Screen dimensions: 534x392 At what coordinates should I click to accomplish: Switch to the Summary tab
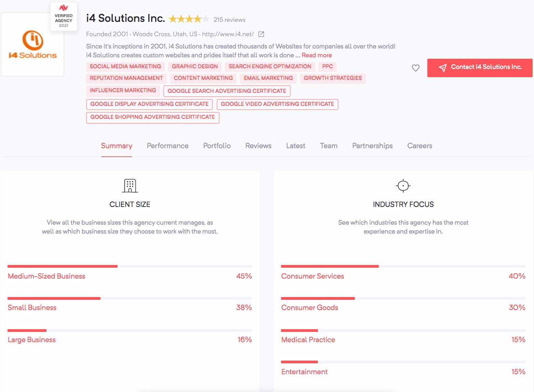point(117,146)
